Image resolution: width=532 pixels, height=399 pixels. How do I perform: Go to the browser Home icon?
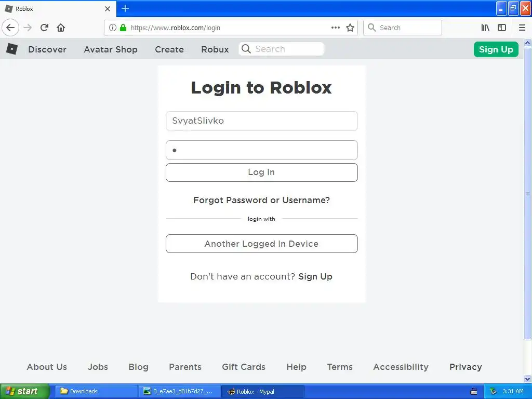point(61,28)
